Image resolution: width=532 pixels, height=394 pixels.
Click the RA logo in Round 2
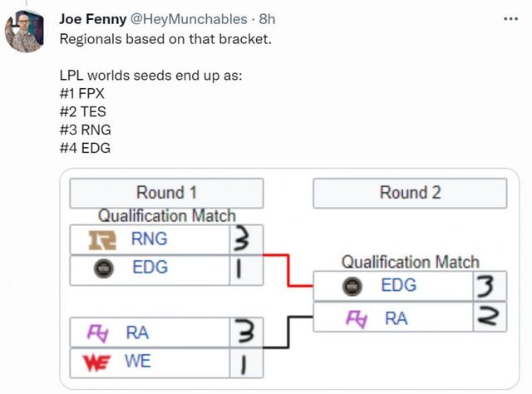357,319
